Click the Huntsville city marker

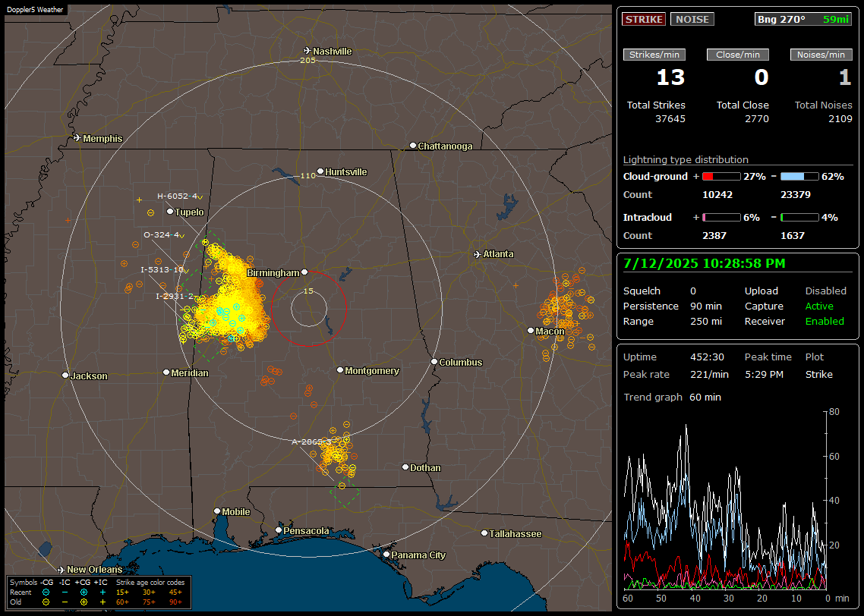pyautogui.click(x=320, y=171)
